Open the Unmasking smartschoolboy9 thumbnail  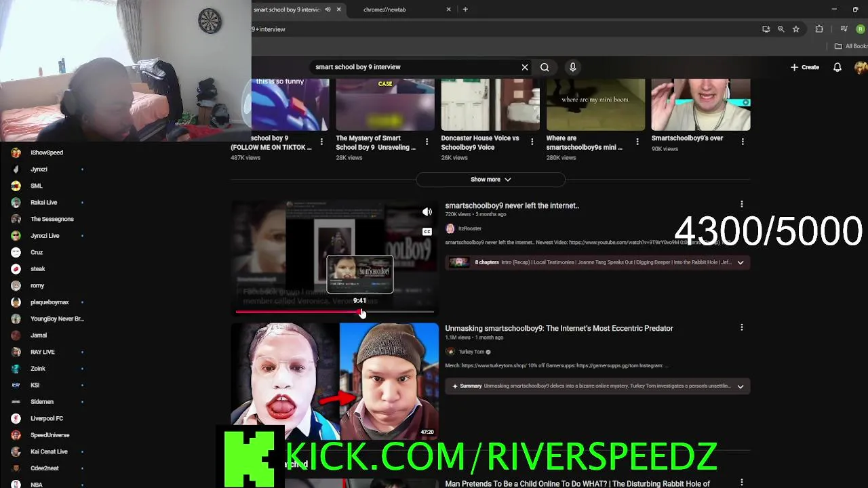335,381
